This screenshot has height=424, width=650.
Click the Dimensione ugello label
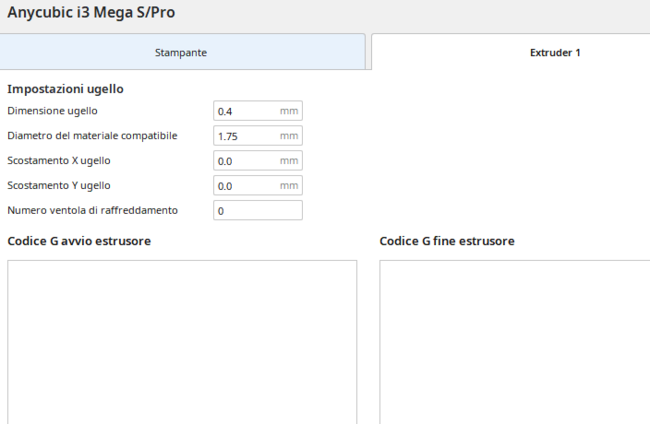[52, 111]
